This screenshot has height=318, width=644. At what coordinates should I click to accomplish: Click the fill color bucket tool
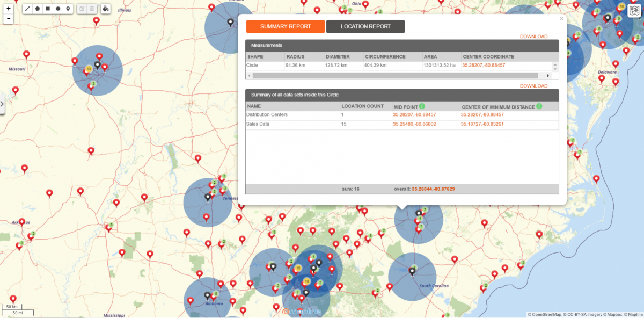point(105,8)
